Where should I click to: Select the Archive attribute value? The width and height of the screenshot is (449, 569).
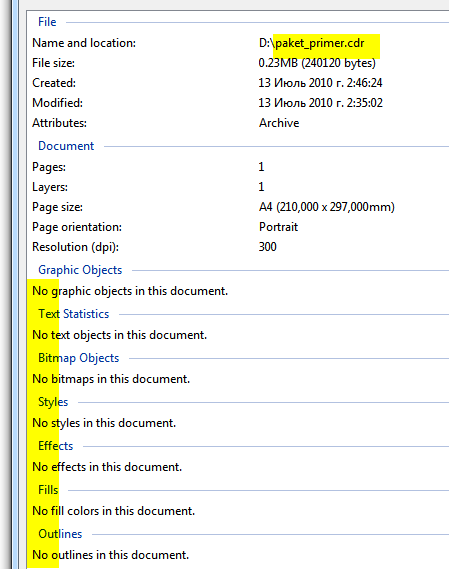[x=279, y=123]
